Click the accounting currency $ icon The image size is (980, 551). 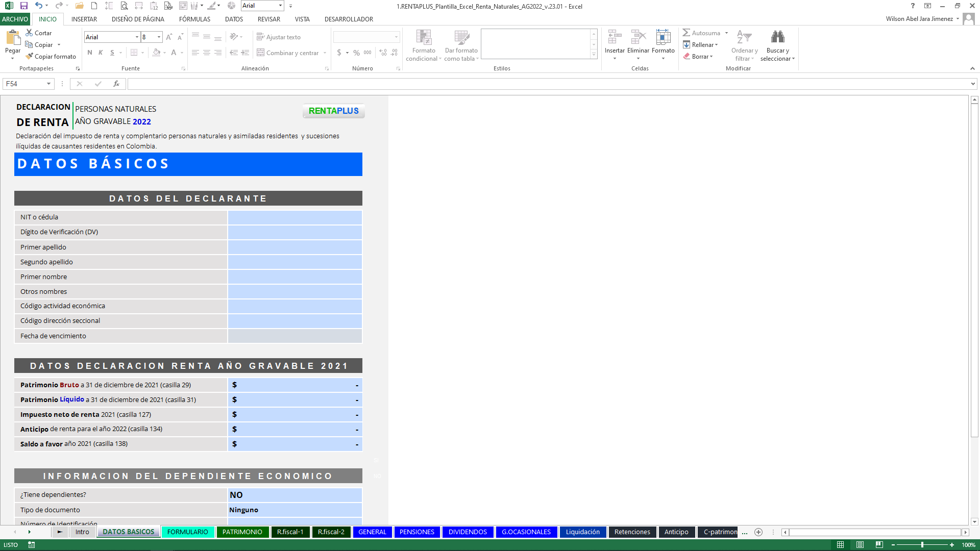339,53
